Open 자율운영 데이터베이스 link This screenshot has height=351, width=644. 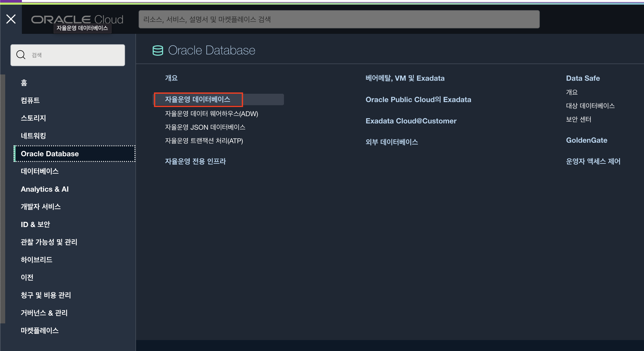pyautogui.click(x=197, y=99)
